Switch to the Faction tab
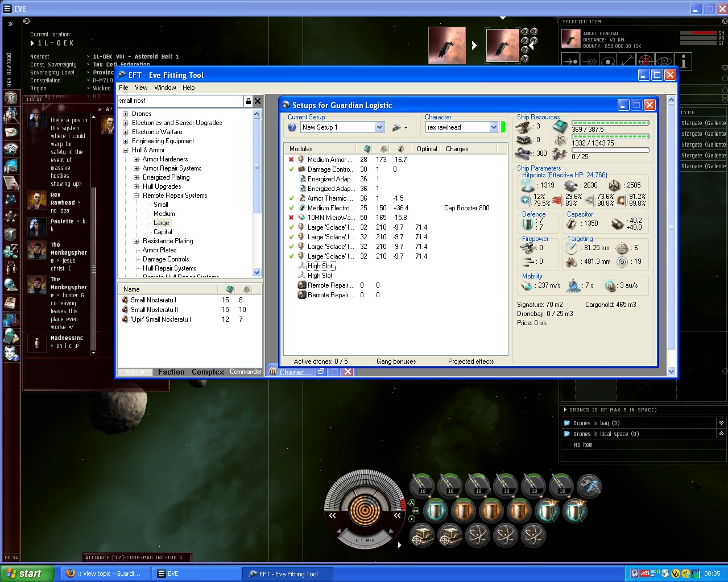Viewport: 728px width, 582px height. coord(171,372)
